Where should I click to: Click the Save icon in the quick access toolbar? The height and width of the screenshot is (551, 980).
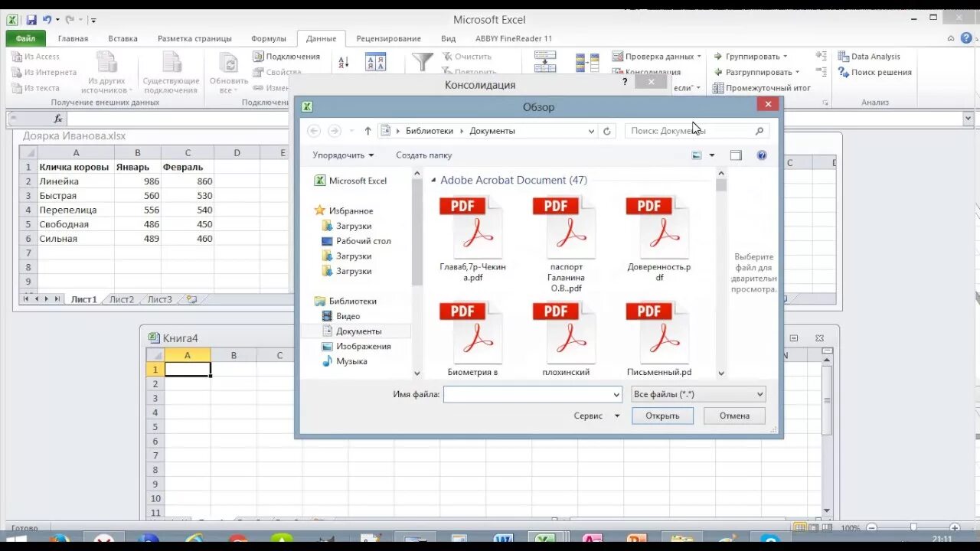pos(31,20)
